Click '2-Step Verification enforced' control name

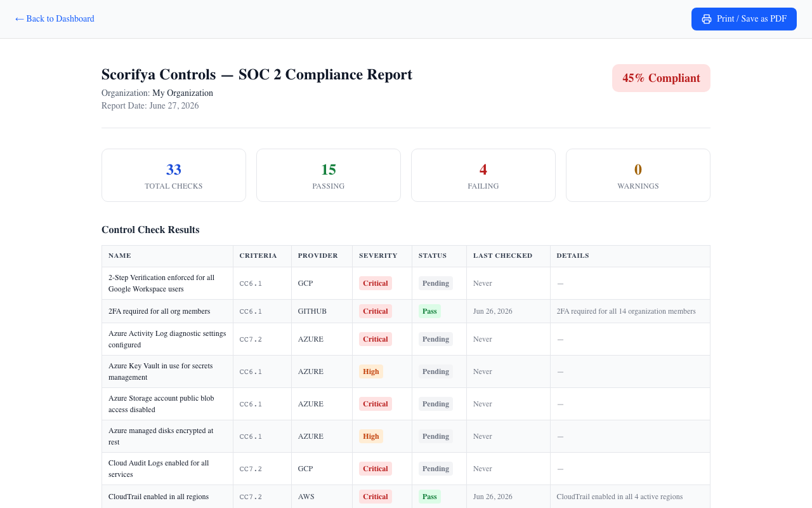click(x=162, y=283)
